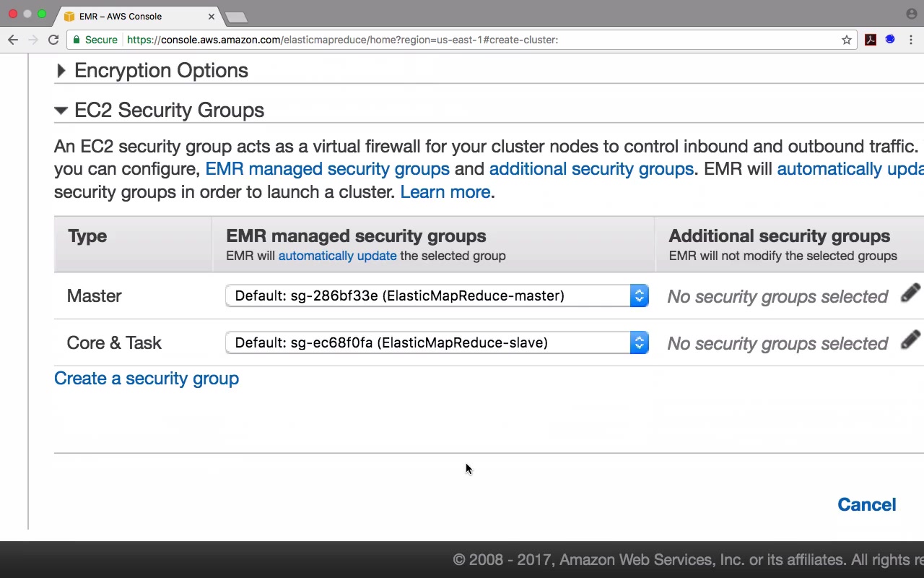
Task: Click the Chrome profile avatar icon
Action: coord(911,14)
